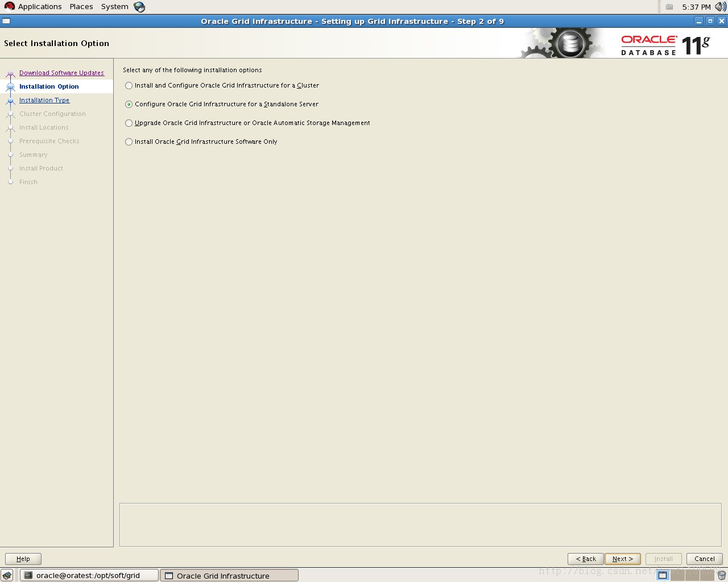Open the Applications menu

(x=33, y=7)
